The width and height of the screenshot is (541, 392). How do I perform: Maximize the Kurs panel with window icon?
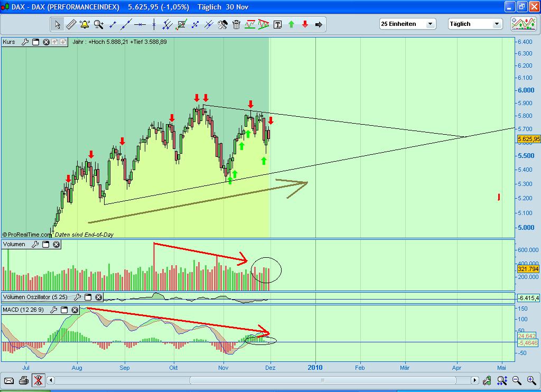36,42
